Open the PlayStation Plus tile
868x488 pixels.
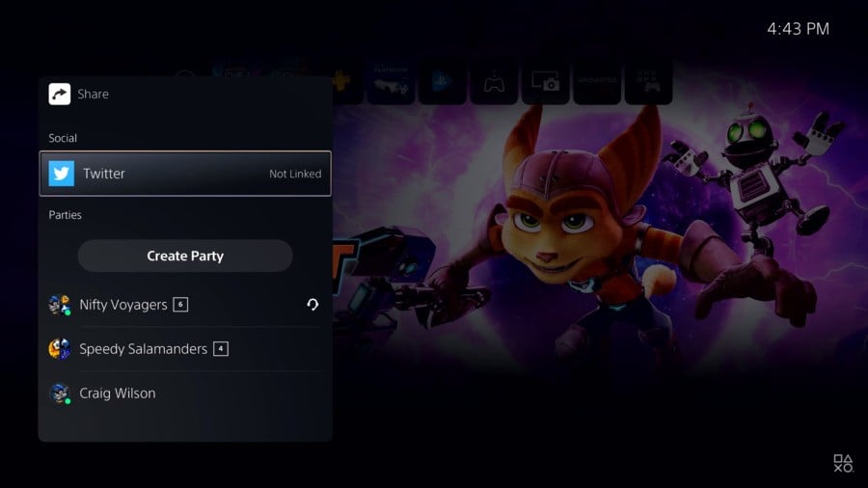[343, 82]
